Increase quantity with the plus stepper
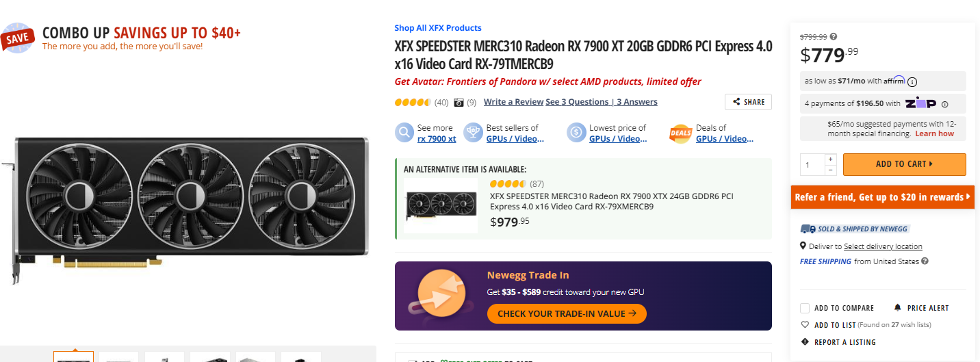Screen dimensions: 980x362 click(831, 159)
